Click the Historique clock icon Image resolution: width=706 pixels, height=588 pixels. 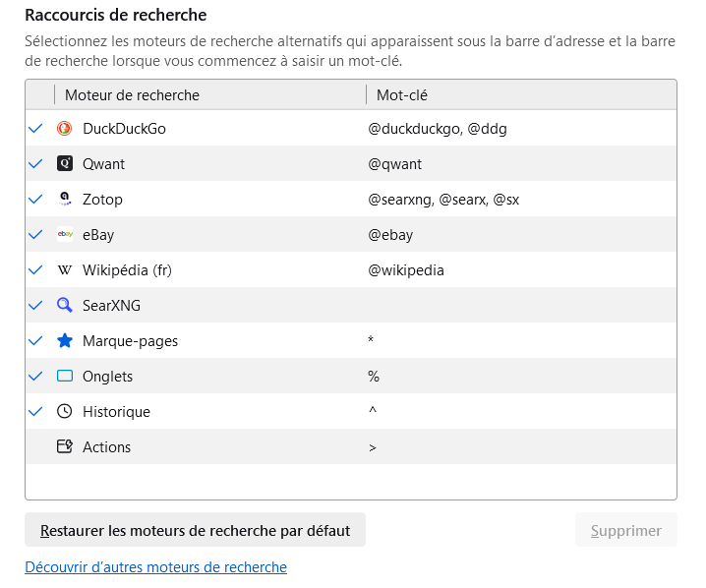pos(65,412)
